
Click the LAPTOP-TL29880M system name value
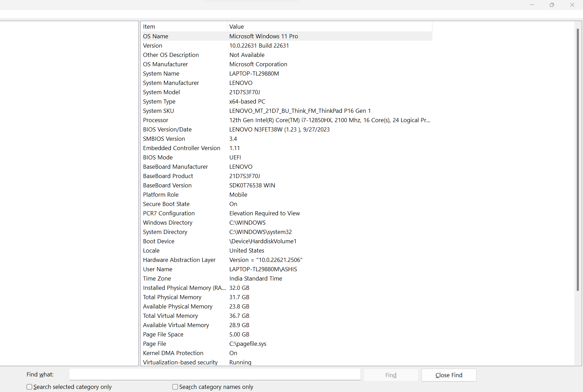[254, 73]
